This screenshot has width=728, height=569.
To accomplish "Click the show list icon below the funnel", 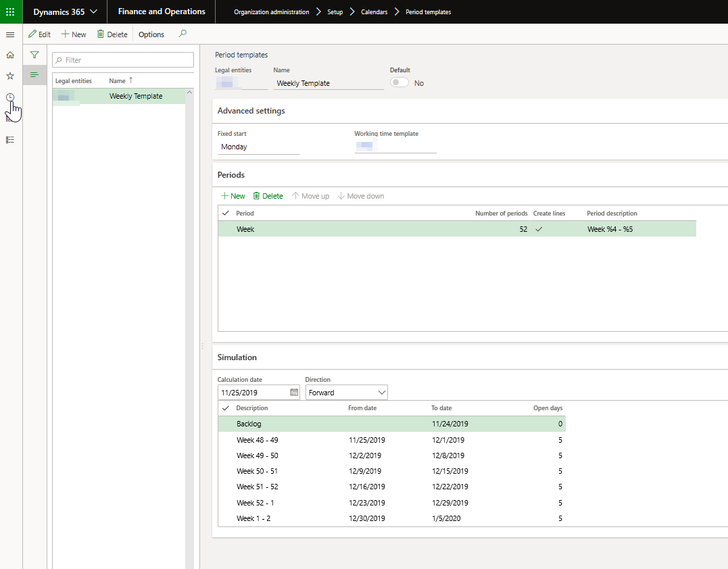I will 34,75.
